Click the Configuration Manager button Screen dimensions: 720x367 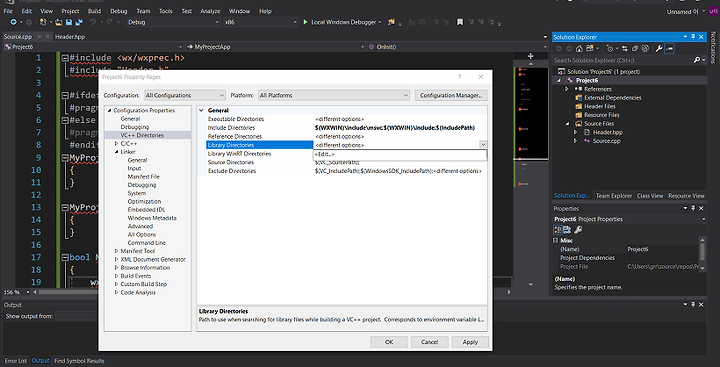pos(450,96)
